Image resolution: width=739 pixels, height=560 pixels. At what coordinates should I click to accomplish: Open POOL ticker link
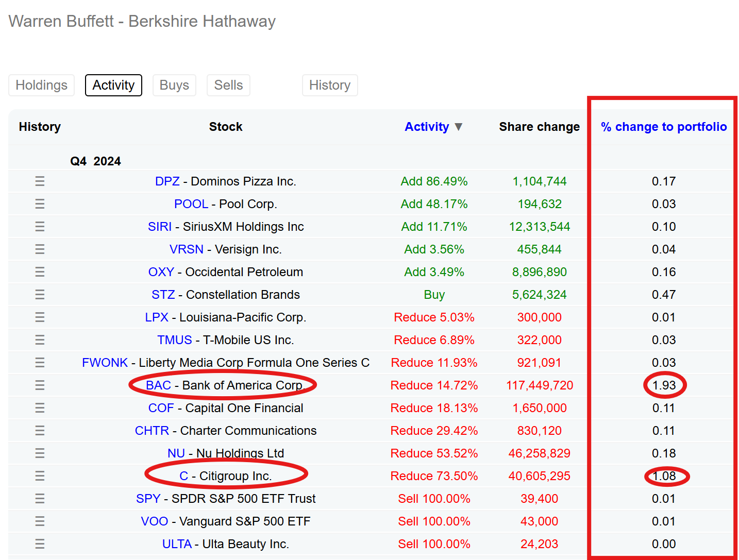click(191, 204)
